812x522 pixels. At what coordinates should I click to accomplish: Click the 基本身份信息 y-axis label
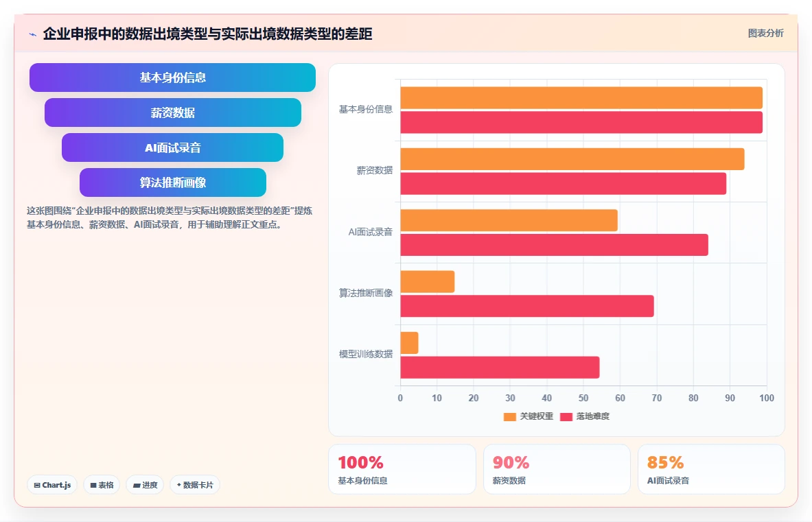click(x=366, y=110)
